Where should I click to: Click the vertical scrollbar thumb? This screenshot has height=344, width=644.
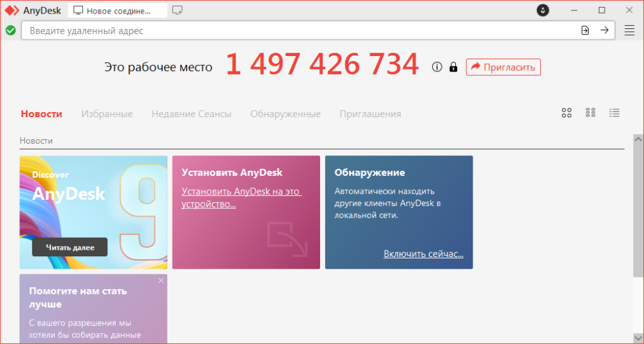[x=638, y=211]
